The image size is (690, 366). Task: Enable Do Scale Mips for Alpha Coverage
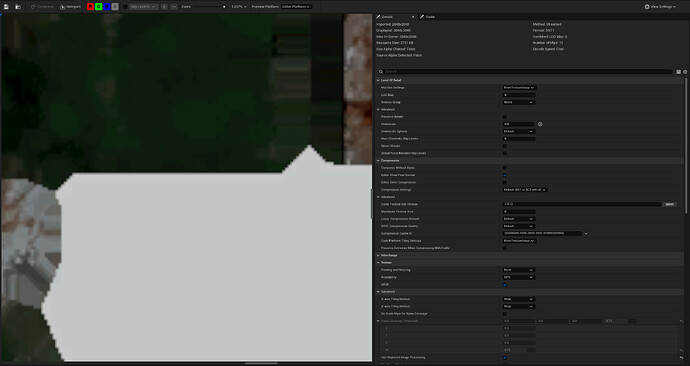(505, 314)
